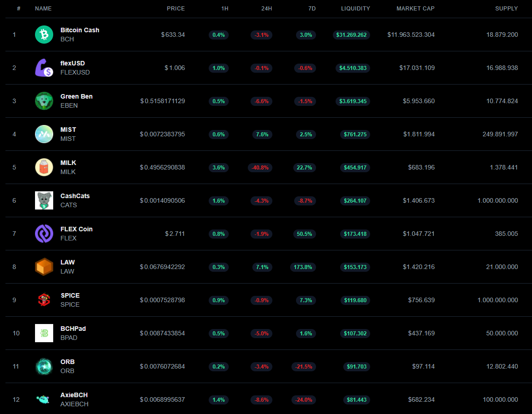Click the MILK carton icon

44,168
